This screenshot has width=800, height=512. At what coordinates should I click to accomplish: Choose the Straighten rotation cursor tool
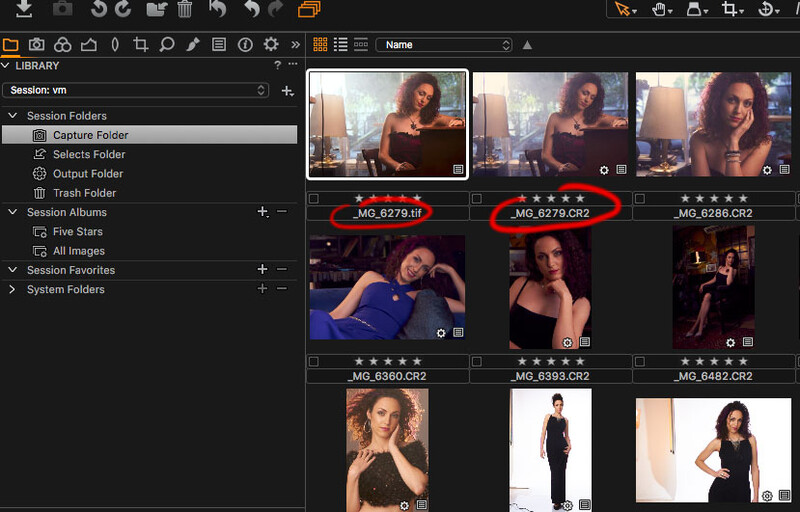(767, 9)
